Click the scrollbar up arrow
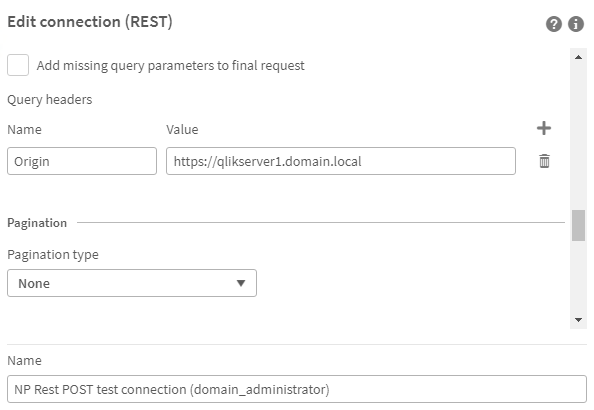The height and width of the screenshot is (410, 594). coord(578,57)
